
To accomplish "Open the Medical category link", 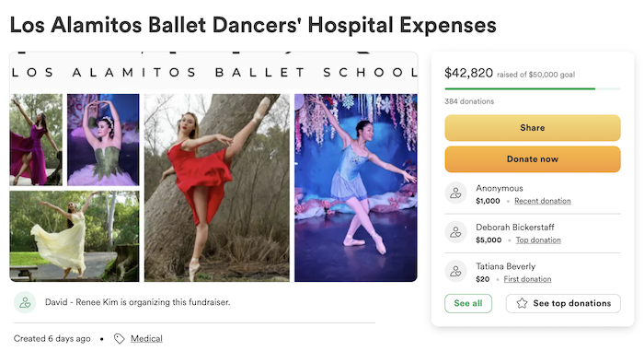I will click(x=146, y=339).
